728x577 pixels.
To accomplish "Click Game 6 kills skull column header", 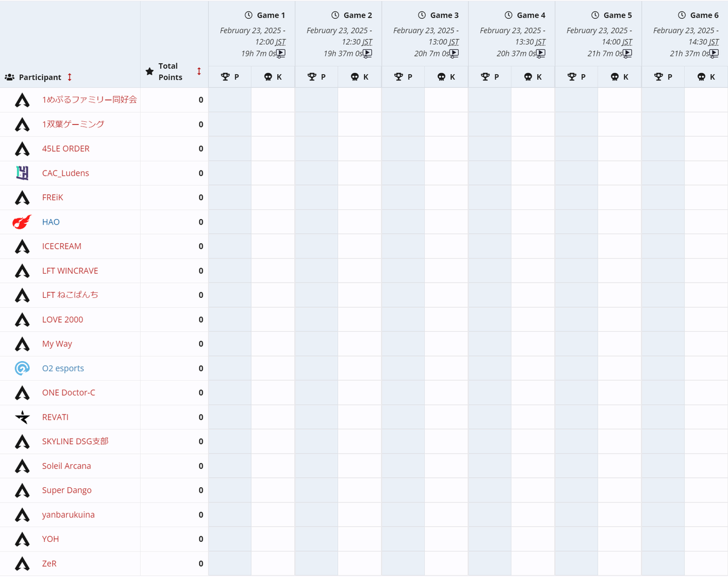I will tap(706, 77).
